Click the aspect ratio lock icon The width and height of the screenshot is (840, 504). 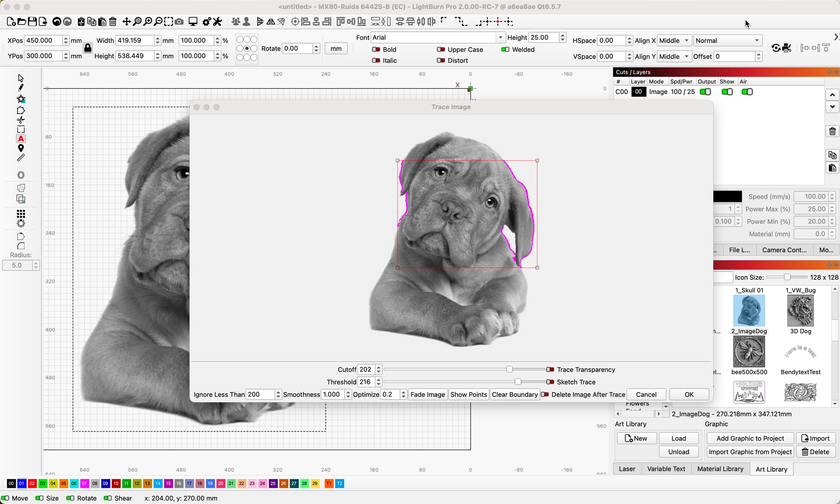[x=87, y=48]
